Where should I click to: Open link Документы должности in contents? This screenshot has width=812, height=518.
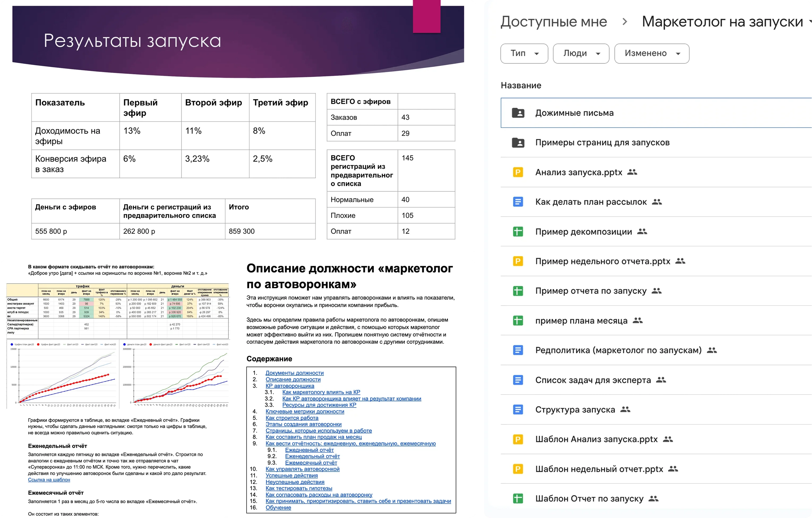click(294, 373)
